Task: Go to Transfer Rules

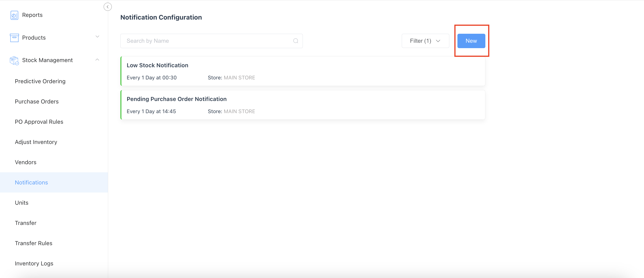Action: [34, 243]
